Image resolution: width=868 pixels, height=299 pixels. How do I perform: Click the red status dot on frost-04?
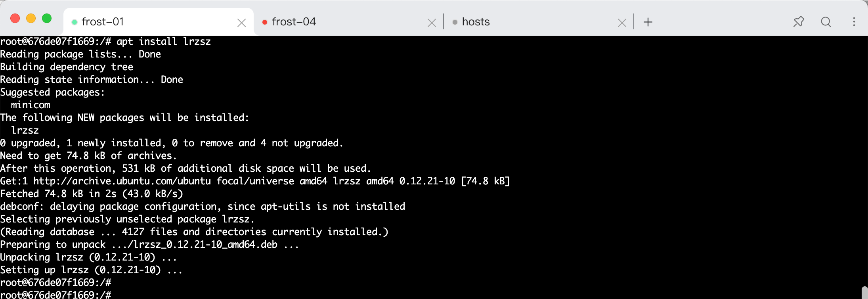pyautogui.click(x=264, y=22)
